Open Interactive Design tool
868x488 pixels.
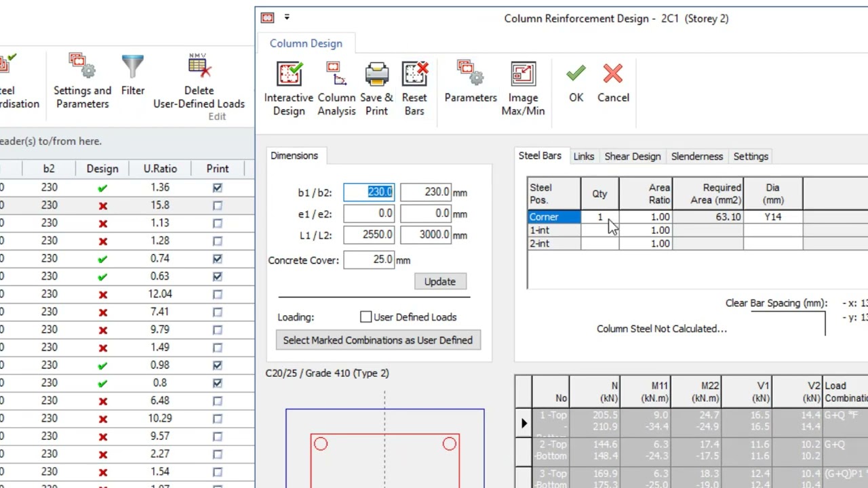(289, 89)
